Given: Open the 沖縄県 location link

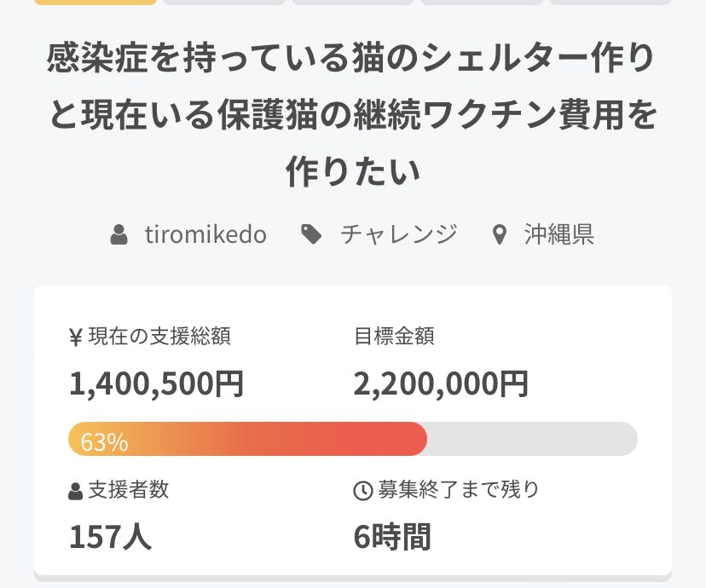Looking at the screenshot, I should point(559,234).
